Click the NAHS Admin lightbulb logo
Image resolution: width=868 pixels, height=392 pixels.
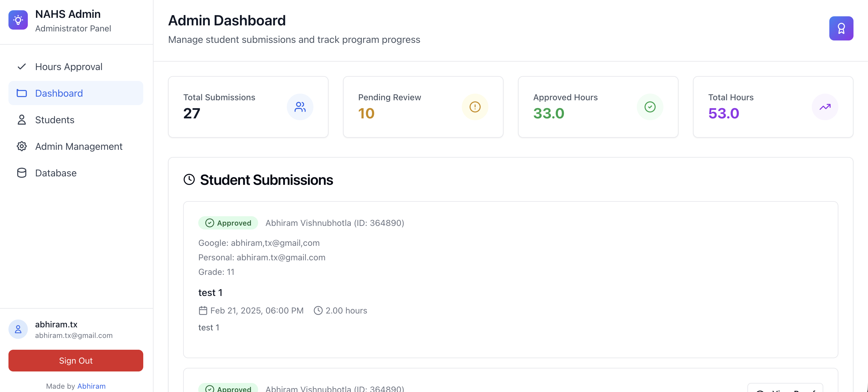(x=18, y=20)
